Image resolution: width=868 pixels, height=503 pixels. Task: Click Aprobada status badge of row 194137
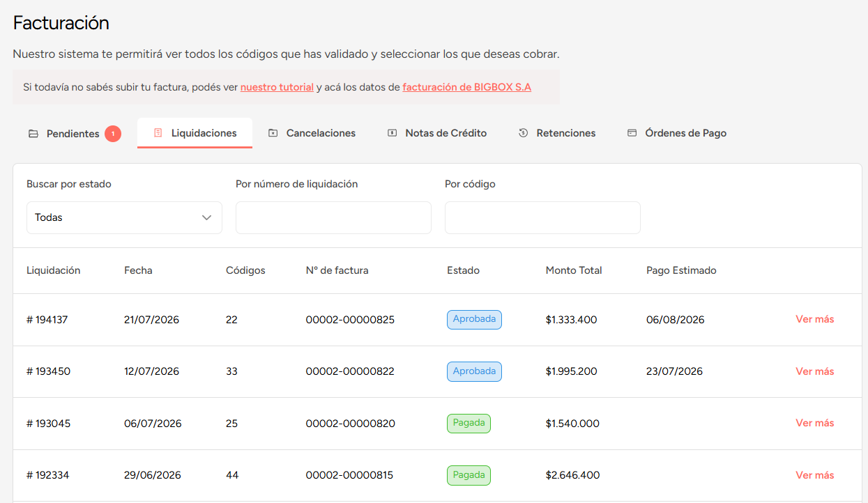[x=474, y=319]
